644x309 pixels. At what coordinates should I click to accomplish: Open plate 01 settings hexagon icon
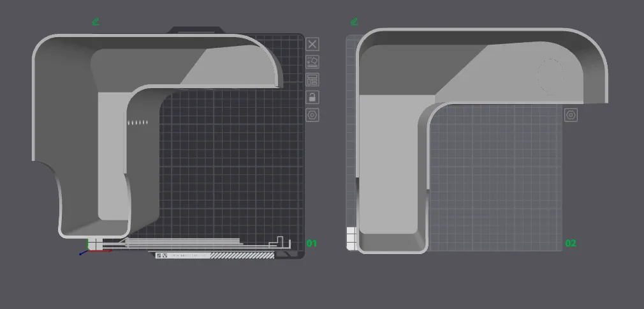(x=312, y=115)
